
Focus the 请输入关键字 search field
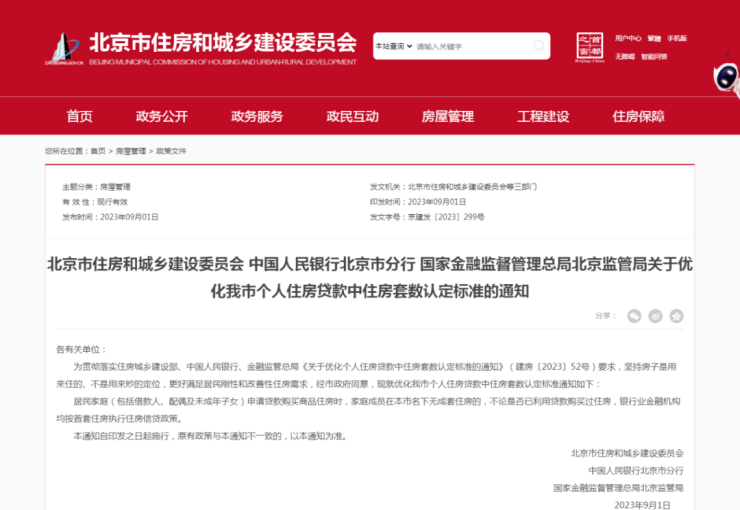coord(472,46)
